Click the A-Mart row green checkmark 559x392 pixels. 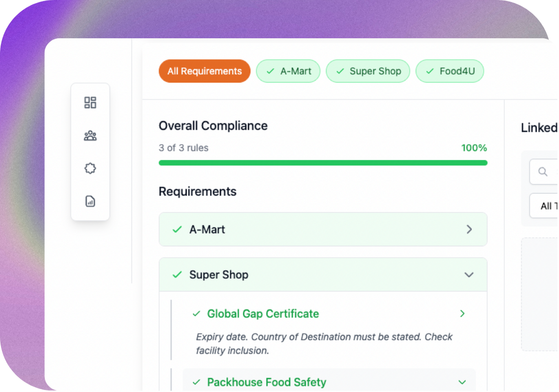[x=177, y=230]
